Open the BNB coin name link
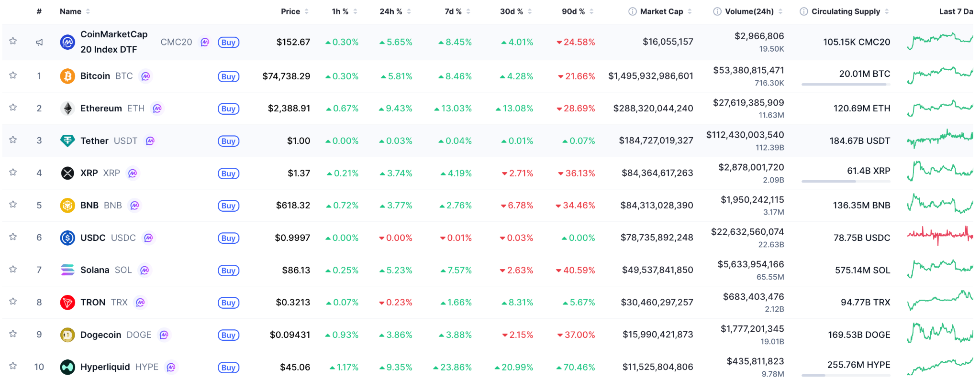This screenshot has width=980, height=379. (x=89, y=206)
